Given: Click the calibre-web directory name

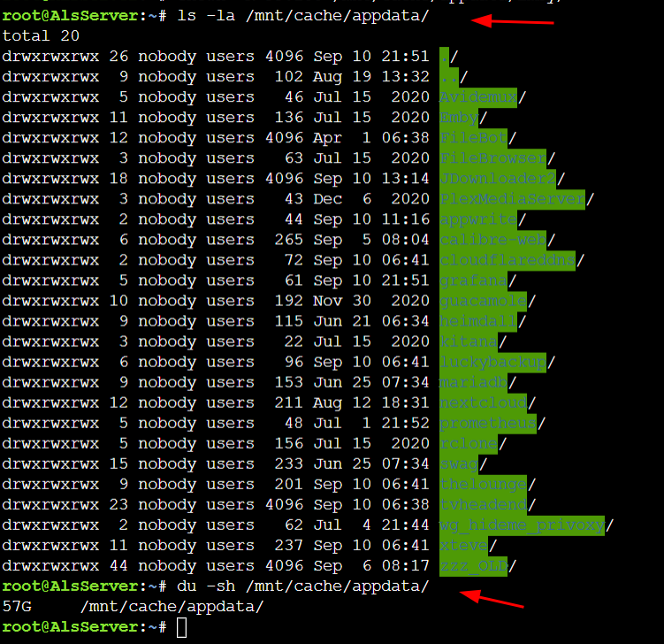Looking at the screenshot, I should [493, 240].
